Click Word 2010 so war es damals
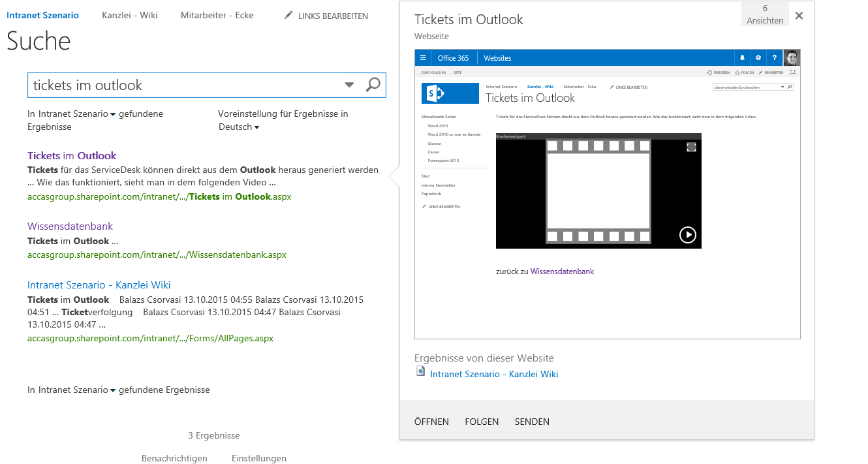The image size is (868, 464). coord(454,134)
